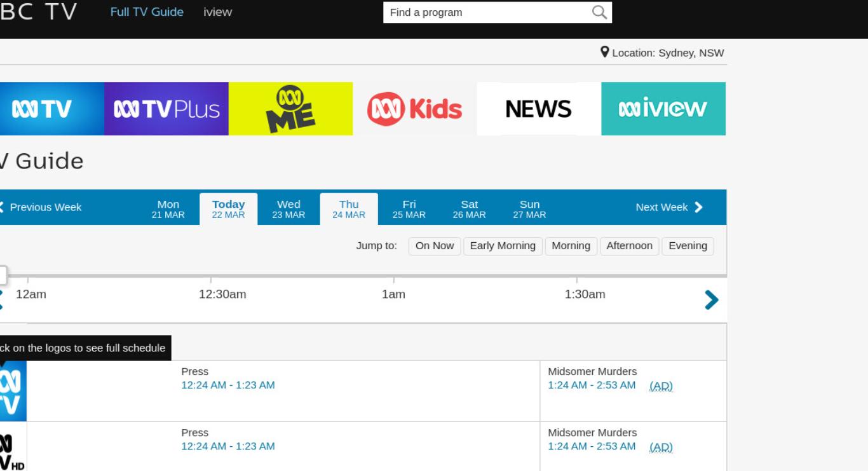
Task: Open the ABC TV channel logo banner
Action: click(51, 109)
